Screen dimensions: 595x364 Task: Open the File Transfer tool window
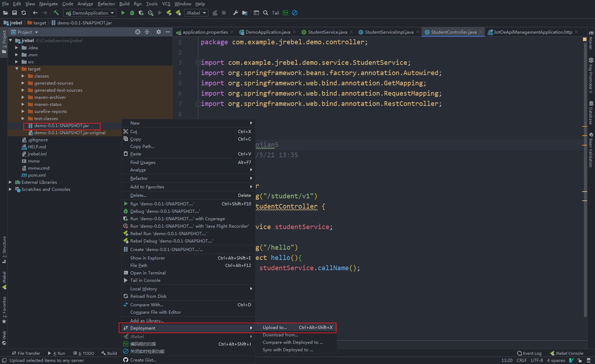pos(26,353)
